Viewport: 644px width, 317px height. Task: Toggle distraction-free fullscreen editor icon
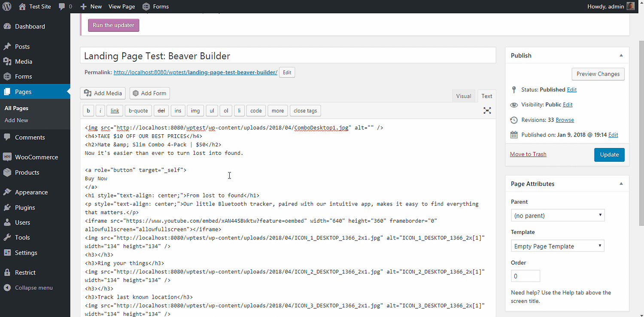(x=487, y=111)
